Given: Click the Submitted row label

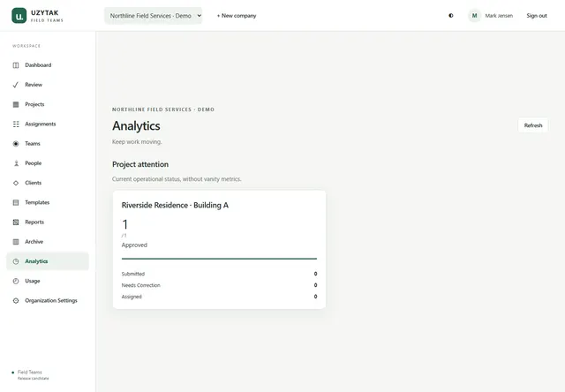Looking at the screenshot, I should click(x=133, y=274).
